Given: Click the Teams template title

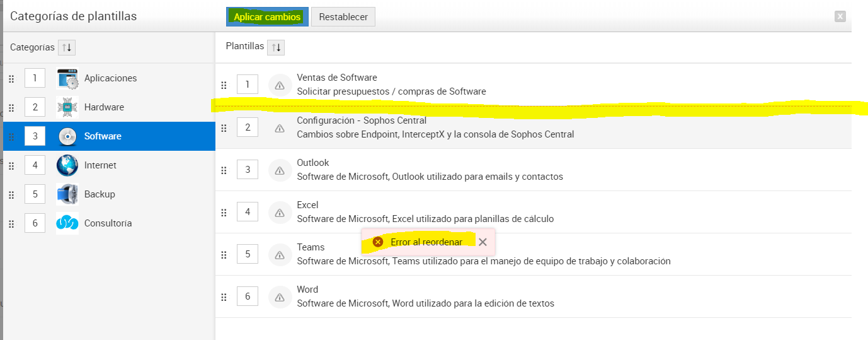Looking at the screenshot, I should 311,247.
